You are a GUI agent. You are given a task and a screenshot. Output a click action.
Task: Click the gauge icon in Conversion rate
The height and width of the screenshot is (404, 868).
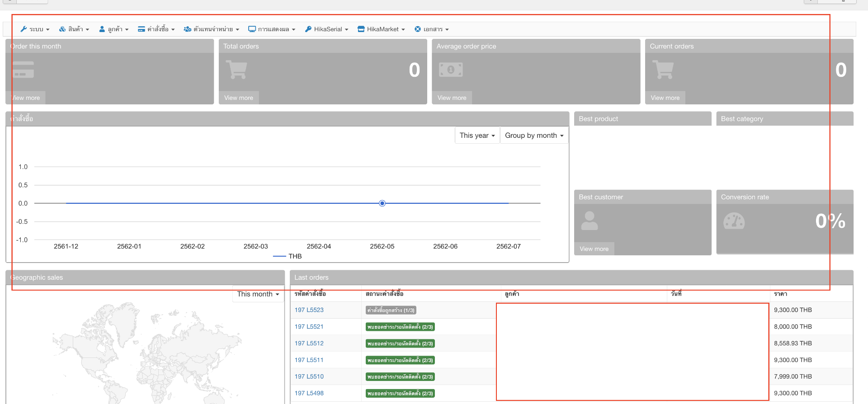pos(734,221)
